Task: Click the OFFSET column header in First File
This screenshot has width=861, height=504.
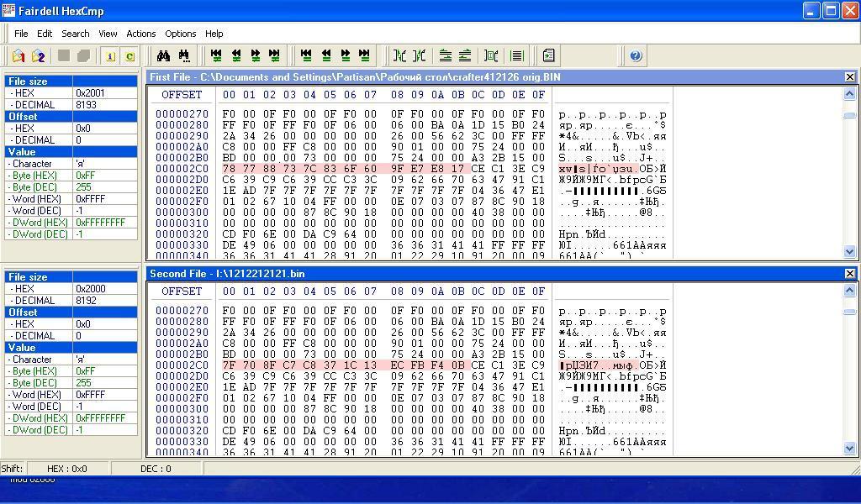Action: 182,94
